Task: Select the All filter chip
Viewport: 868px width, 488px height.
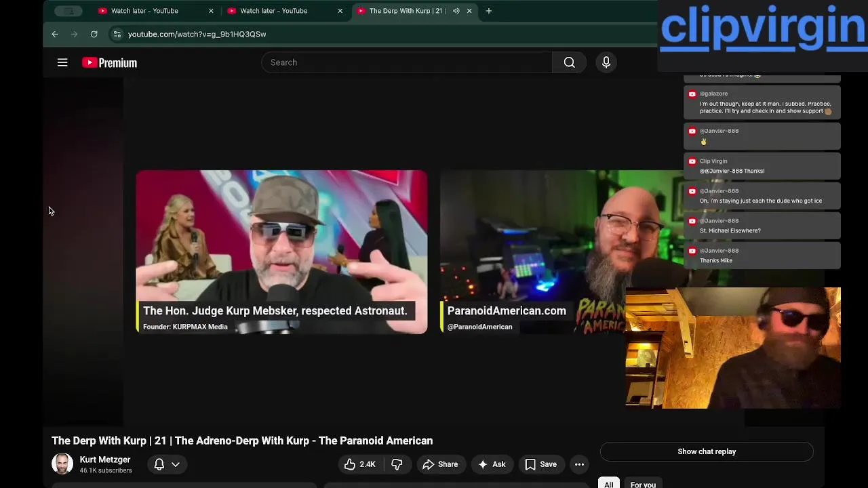Action: pyautogui.click(x=608, y=484)
